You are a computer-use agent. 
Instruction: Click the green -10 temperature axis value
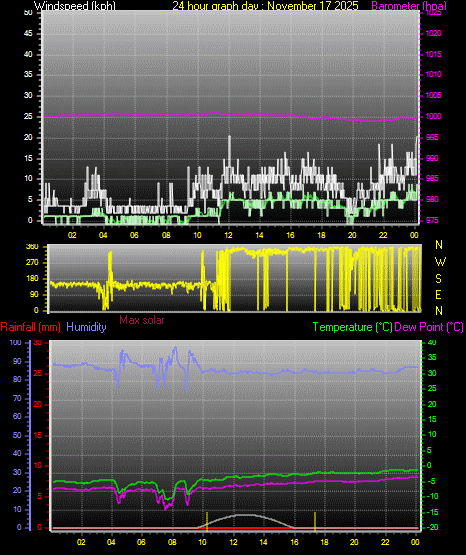tap(432, 496)
